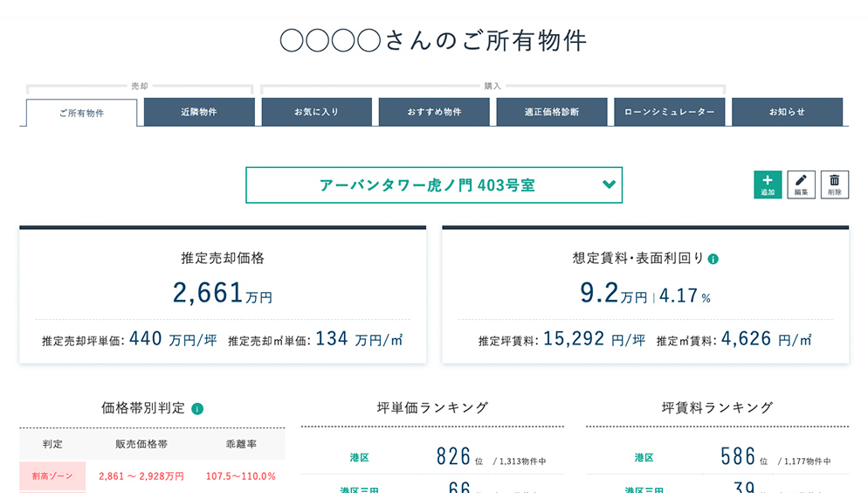This screenshot has width=868, height=493.
Task: Open the お気に入り tab
Action: point(317,112)
